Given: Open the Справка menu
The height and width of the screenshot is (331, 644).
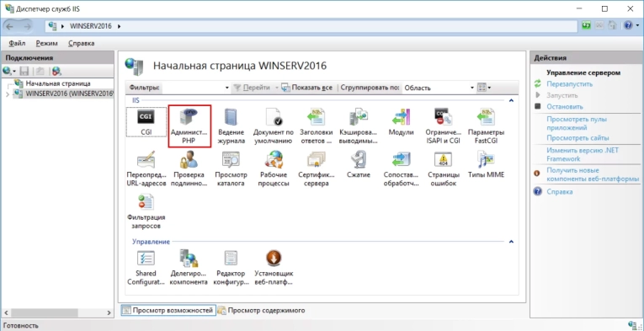Looking at the screenshot, I should click(x=82, y=43).
